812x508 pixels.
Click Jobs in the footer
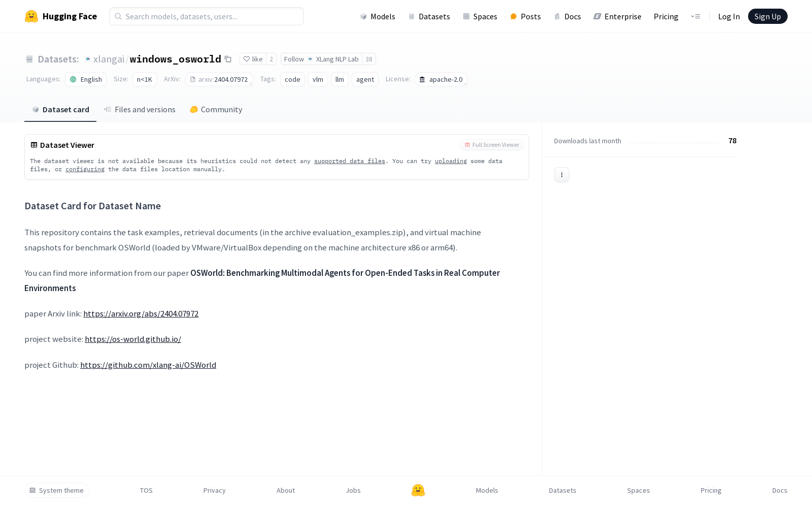[x=353, y=490]
